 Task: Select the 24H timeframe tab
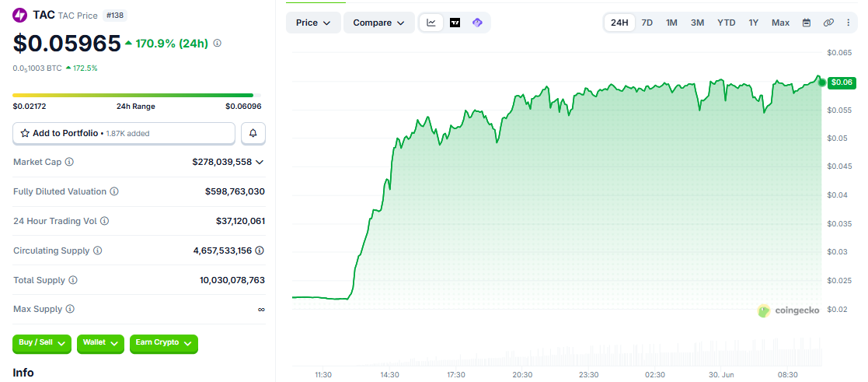point(619,23)
